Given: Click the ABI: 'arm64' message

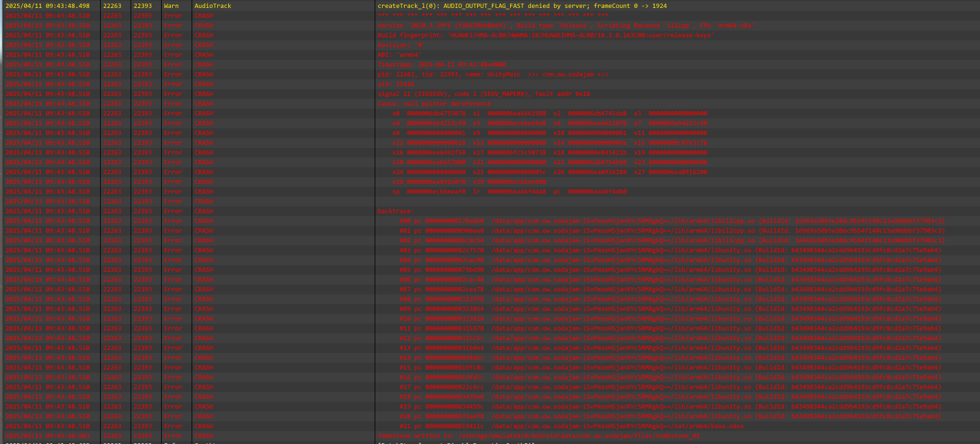Looking at the screenshot, I should click(x=400, y=55).
